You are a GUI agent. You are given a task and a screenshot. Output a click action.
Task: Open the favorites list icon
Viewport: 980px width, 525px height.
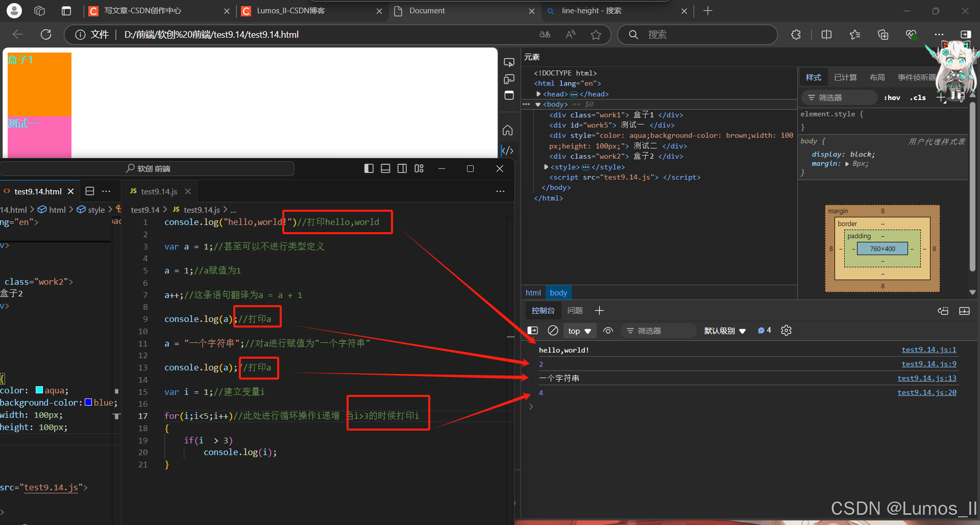[x=855, y=35]
